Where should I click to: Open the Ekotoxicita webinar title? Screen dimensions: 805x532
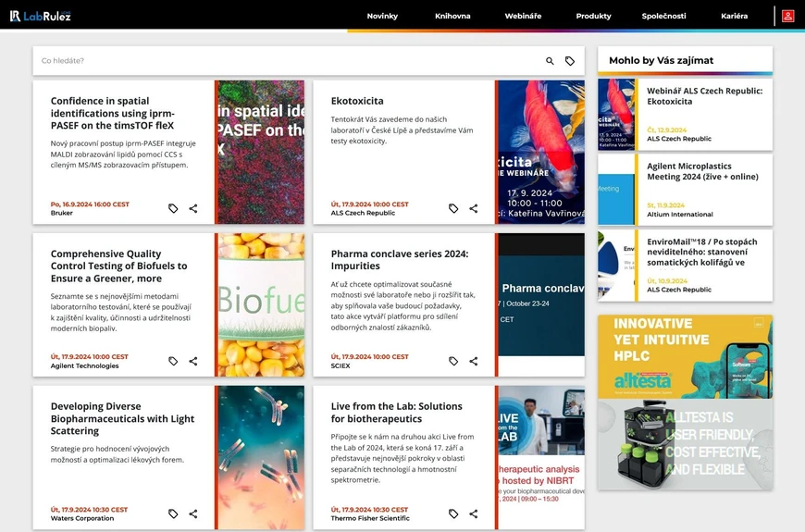357,101
